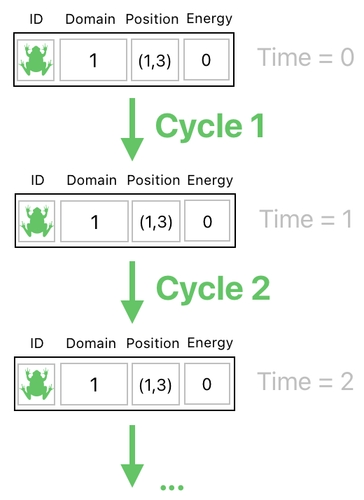
Task: Click the Energy field in the Time = 2 row
Action: tap(207, 384)
